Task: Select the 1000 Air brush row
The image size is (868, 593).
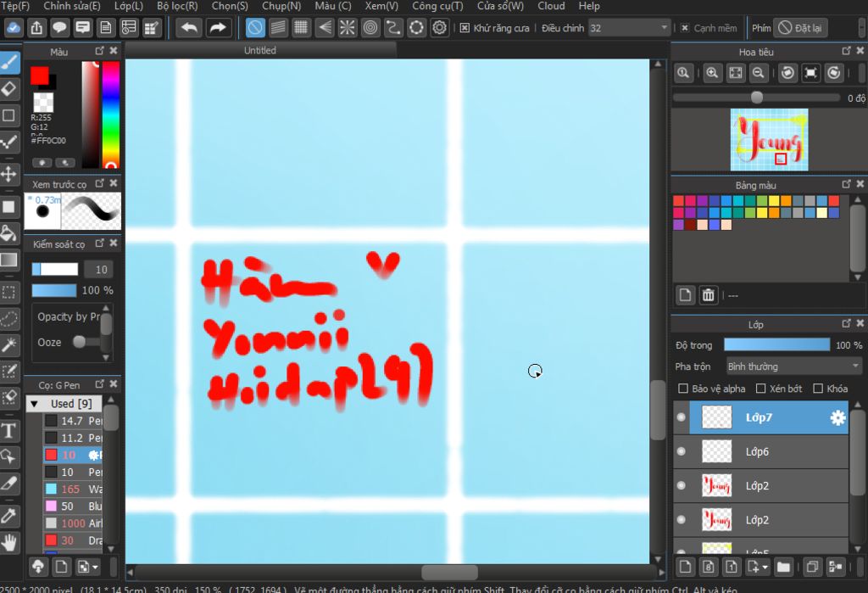Action: tap(73, 523)
